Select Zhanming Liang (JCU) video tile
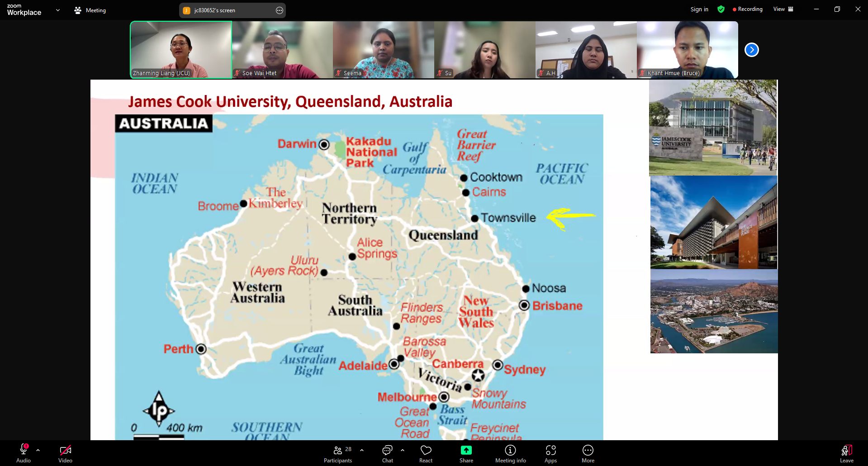 point(181,50)
